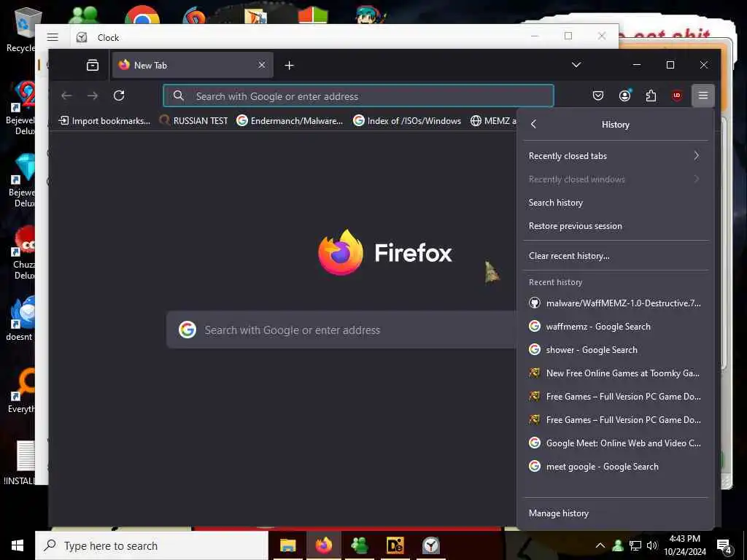Image resolution: width=747 pixels, height=560 pixels.
Task: Open waffmemz - Google Search history entry
Action: click(615, 326)
